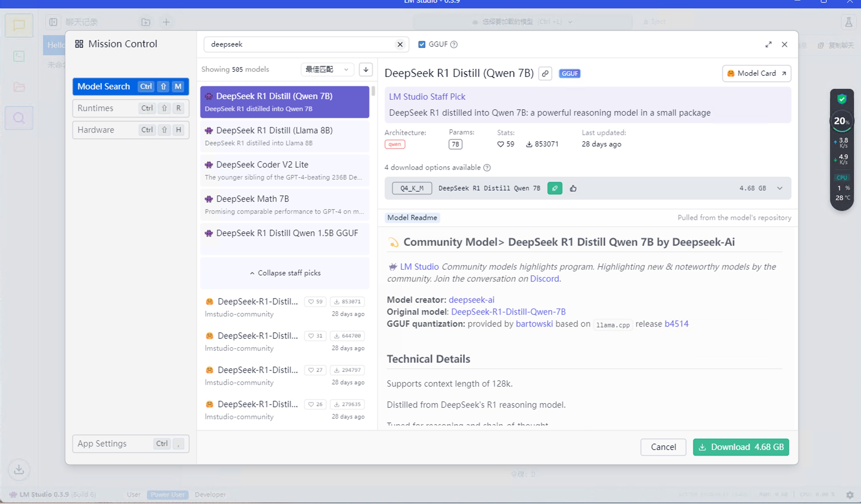
Task: Click the 7B params tag
Action: point(455,144)
